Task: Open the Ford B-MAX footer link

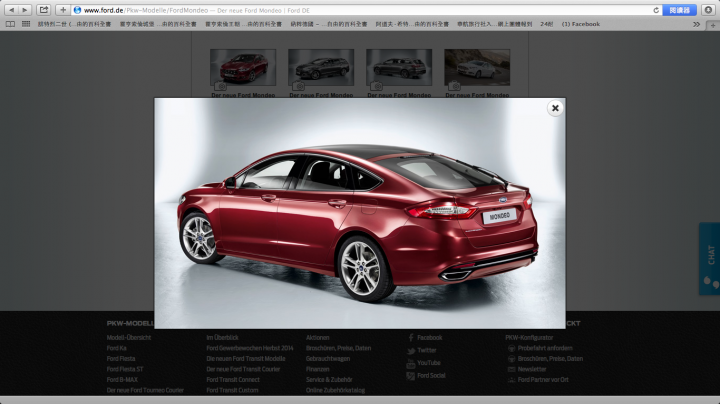Action: (122, 380)
